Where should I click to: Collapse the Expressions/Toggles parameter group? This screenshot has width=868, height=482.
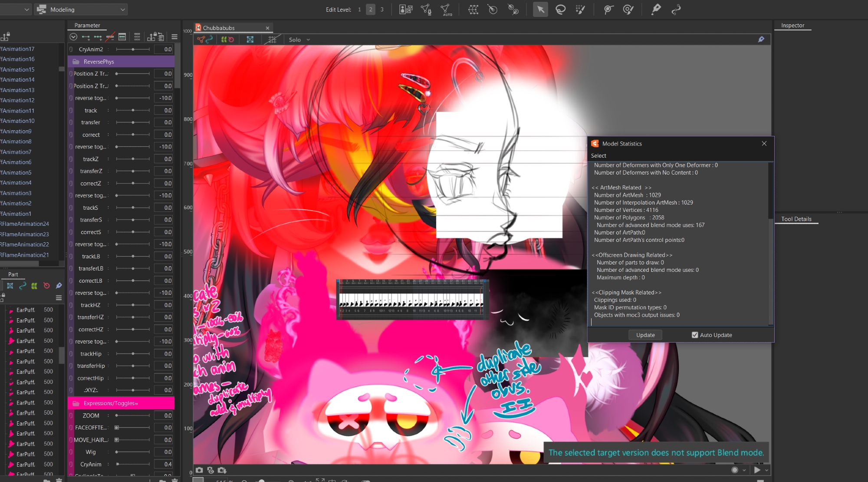click(76, 403)
